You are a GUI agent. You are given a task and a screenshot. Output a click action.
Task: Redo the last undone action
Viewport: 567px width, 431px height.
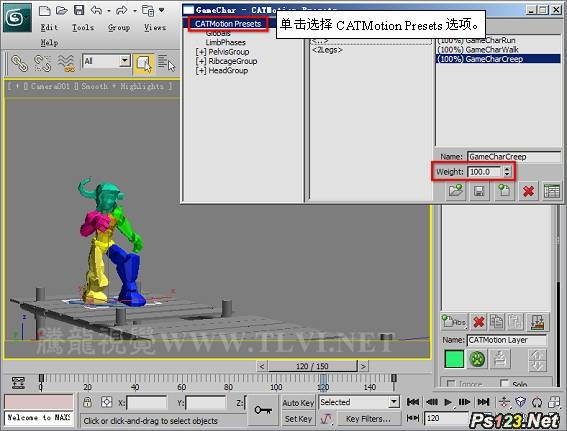coord(122,10)
